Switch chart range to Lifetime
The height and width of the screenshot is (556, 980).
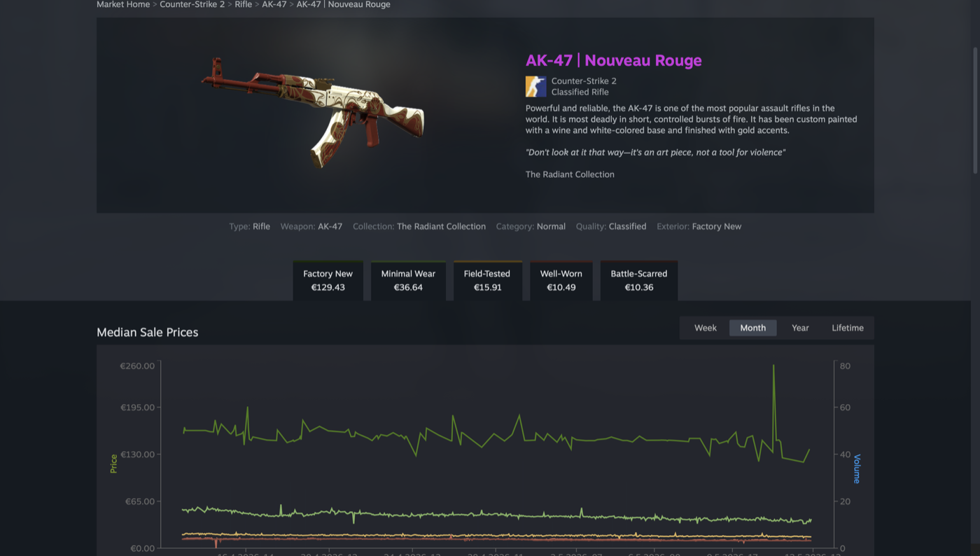(847, 328)
